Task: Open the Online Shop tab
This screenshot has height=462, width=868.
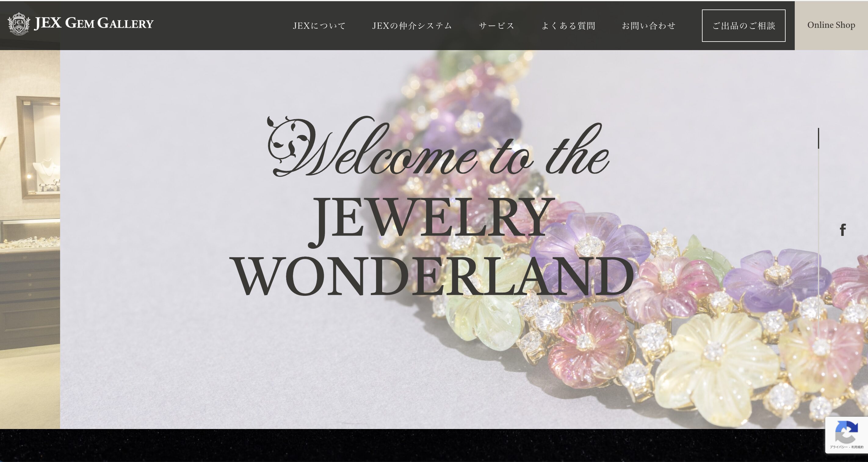Action: tap(831, 25)
